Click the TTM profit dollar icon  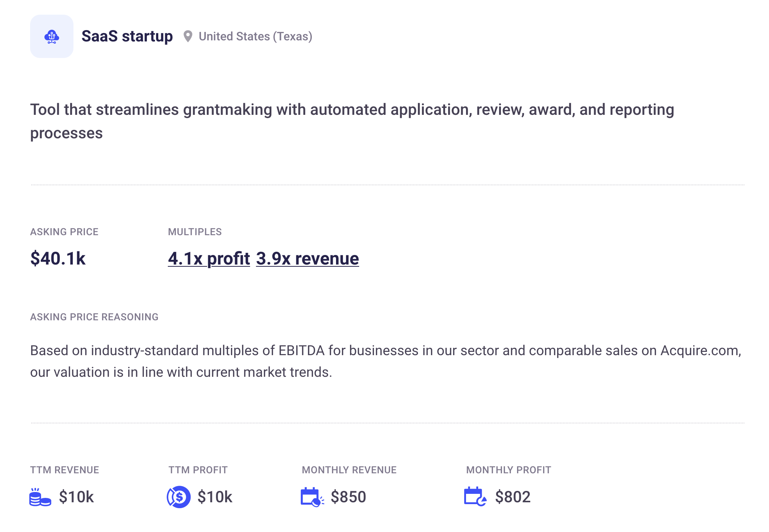(179, 497)
